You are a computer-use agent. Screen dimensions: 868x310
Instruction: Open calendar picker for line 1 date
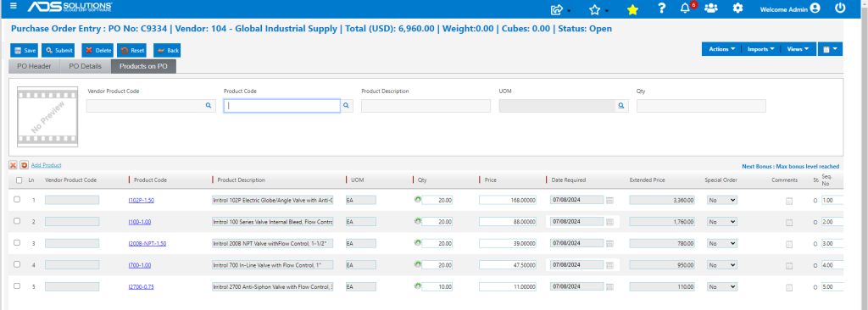click(609, 201)
